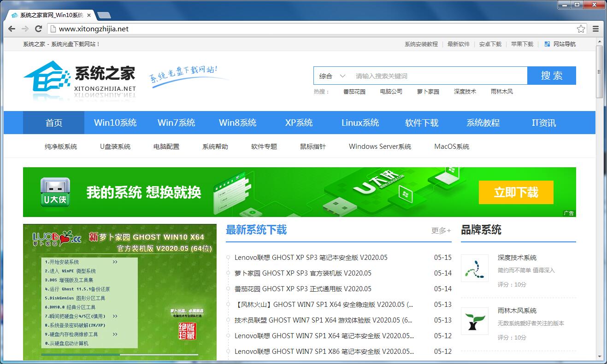Open 番茄花园 GHOST XP SP3 正式通用版 link
The image size is (607, 364).
pos(303,289)
